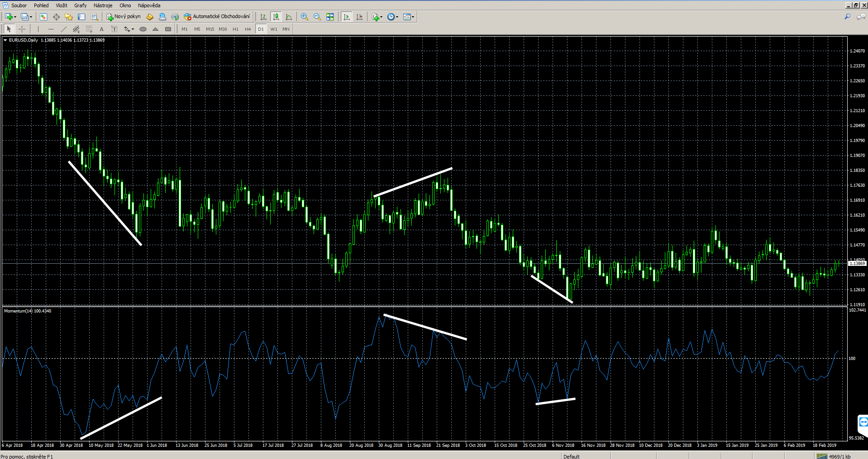Click the Momentum(14) indicator label
The width and height of the screenshot is (868, 459).
coord(28,311)
